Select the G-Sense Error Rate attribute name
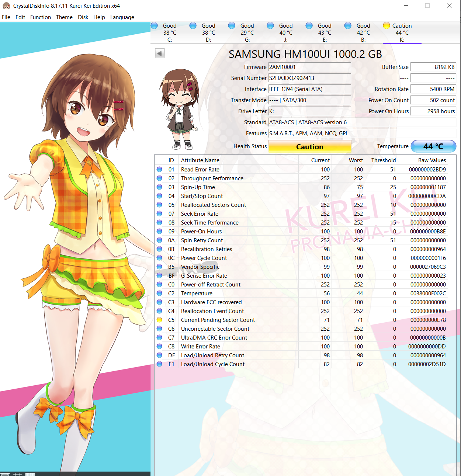 tap(204, 276)
